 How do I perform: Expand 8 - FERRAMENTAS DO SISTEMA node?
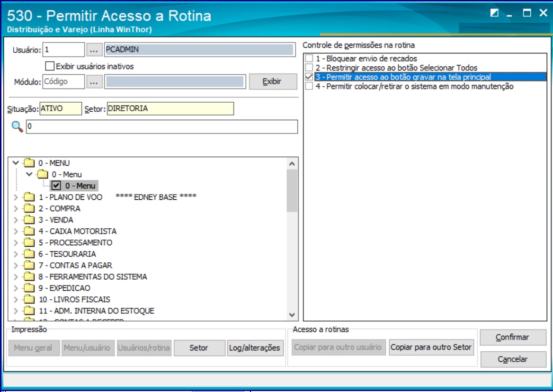(16, 277)
